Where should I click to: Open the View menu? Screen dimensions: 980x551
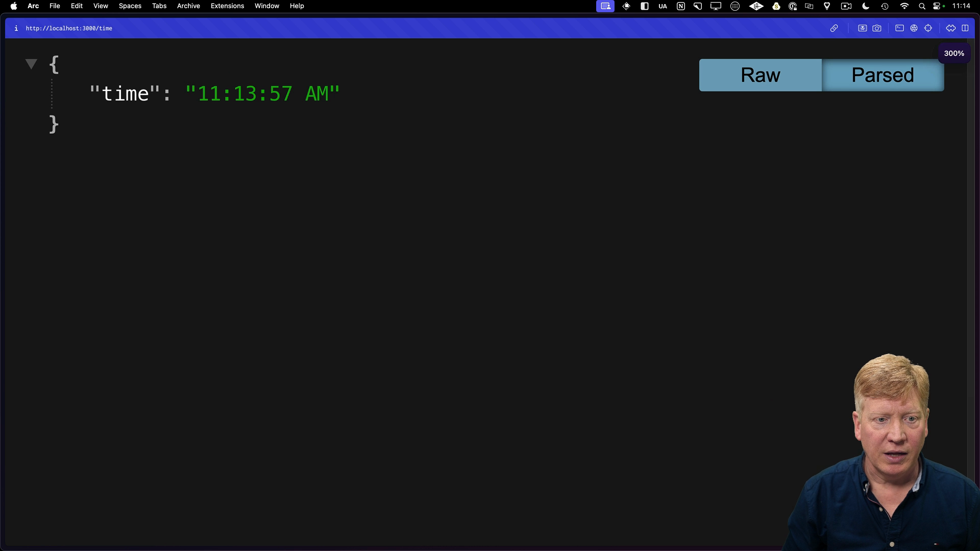[x=101, y=6]
